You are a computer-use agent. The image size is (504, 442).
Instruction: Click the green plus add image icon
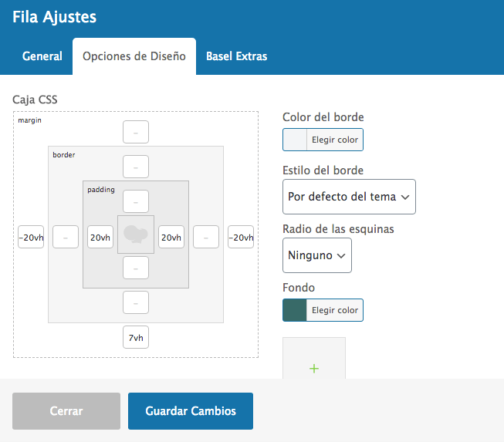pos(314,368)
